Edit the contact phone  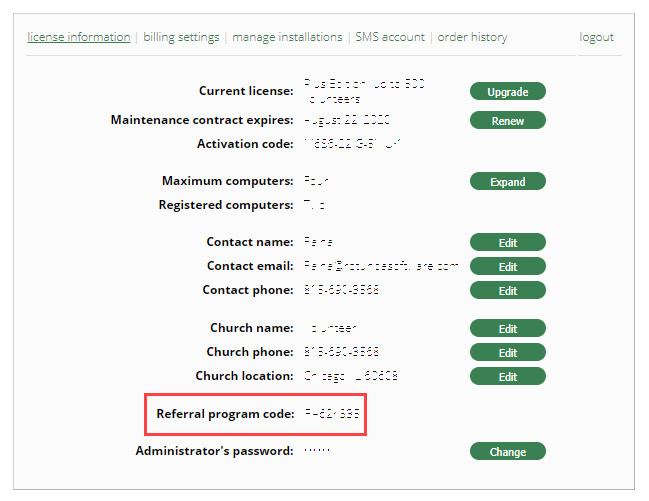click(x=507, y=291)
